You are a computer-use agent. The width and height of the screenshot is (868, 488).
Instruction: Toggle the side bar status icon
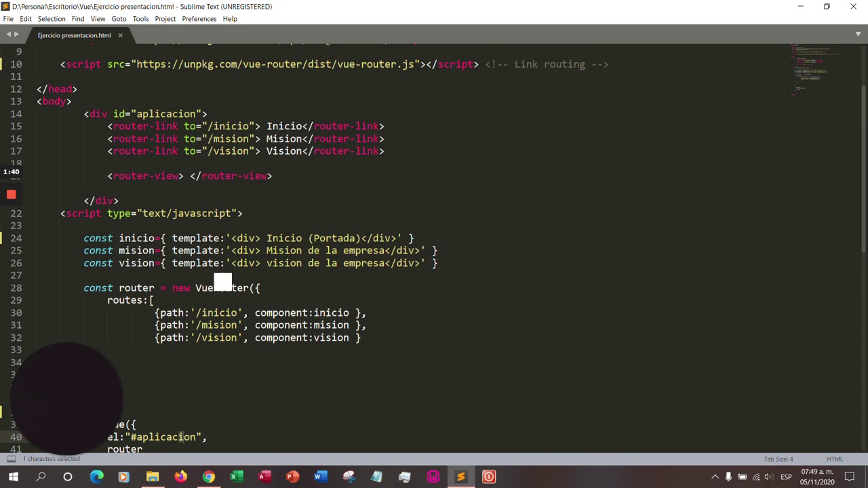12,459
